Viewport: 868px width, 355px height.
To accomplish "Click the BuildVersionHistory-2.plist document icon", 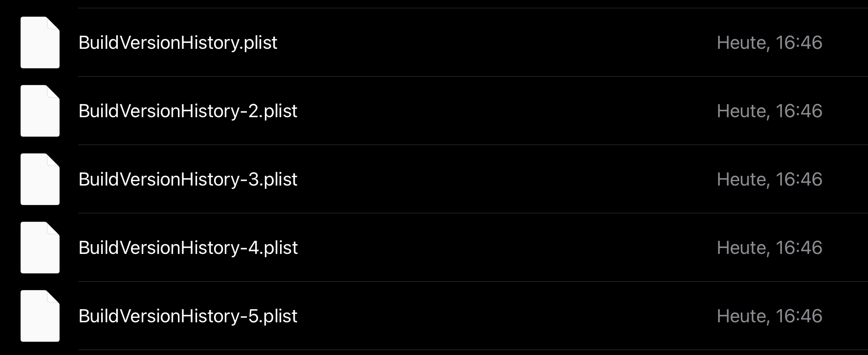I will pyautogui.click(x=40, y=111).
